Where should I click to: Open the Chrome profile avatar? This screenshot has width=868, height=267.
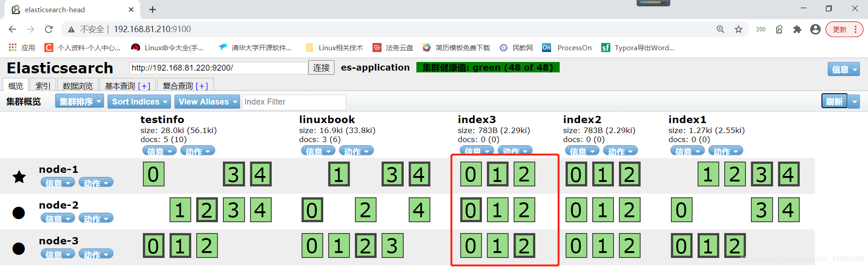pos(816,29)
